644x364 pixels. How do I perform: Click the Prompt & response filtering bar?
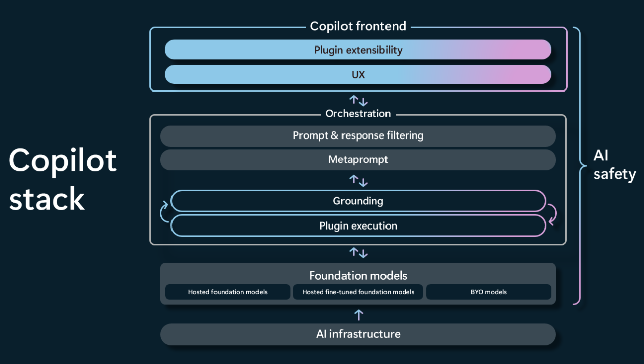[x=358, y=135]
